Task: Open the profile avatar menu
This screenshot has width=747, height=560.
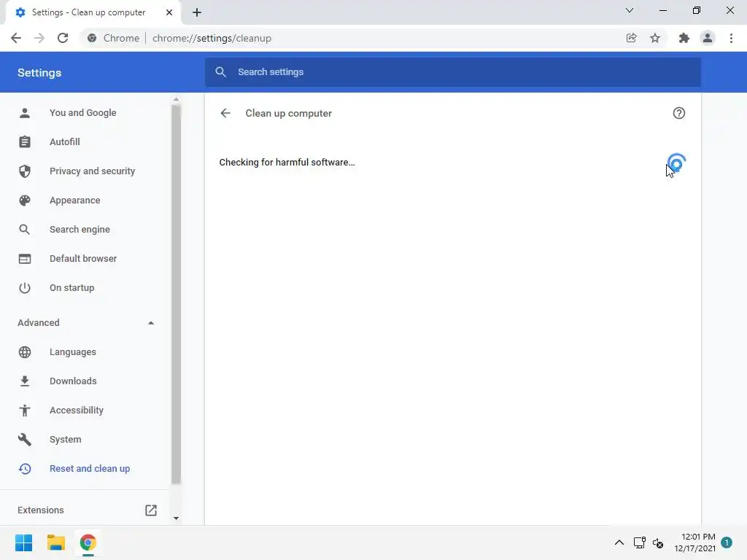Action: (708, 38)
